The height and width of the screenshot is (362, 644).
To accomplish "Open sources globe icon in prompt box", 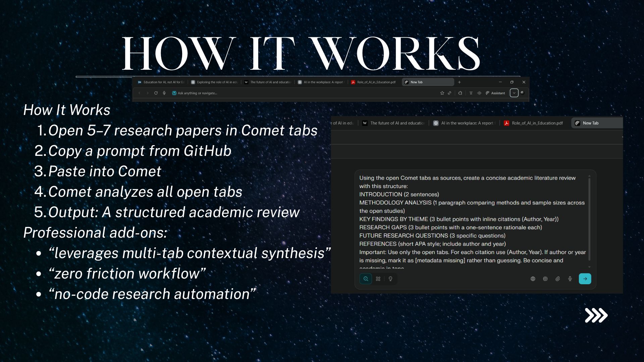I will pyautogui.click(x=533, y=279).
